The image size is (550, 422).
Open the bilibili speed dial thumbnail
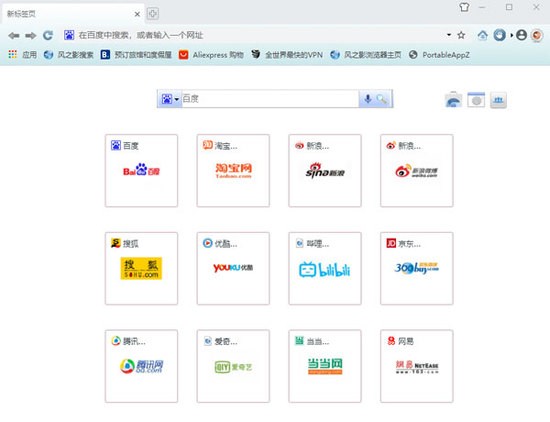coord(325,268)
